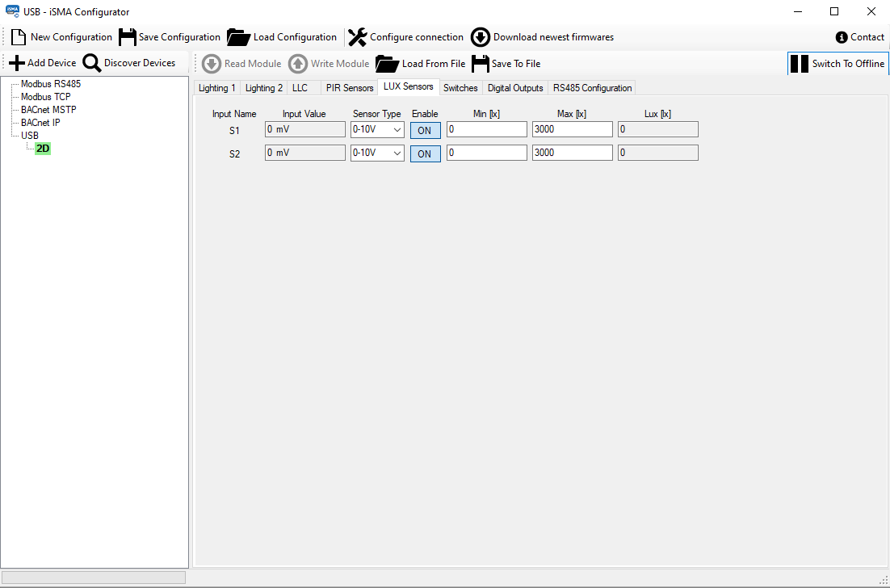Screen dimensions: 890x588
Task: Click Discover Devices magnifier icon
Action: point(92,63)
